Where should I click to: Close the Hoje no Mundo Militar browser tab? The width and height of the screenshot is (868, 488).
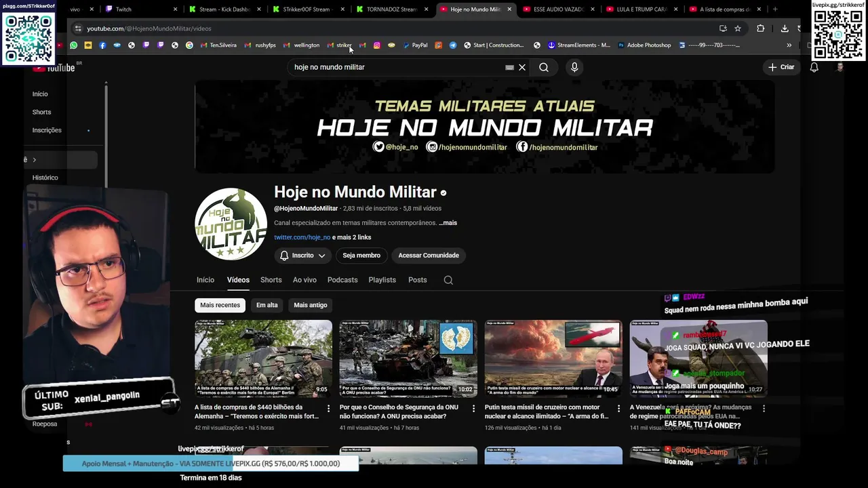point(509,9)
